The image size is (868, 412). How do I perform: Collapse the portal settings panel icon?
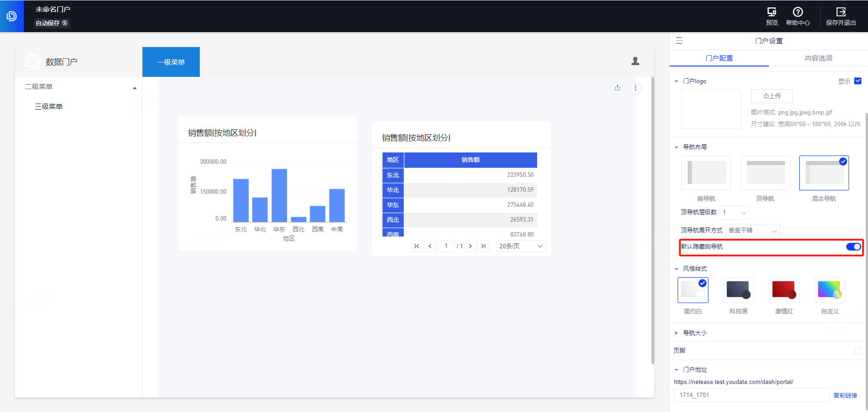679,41
